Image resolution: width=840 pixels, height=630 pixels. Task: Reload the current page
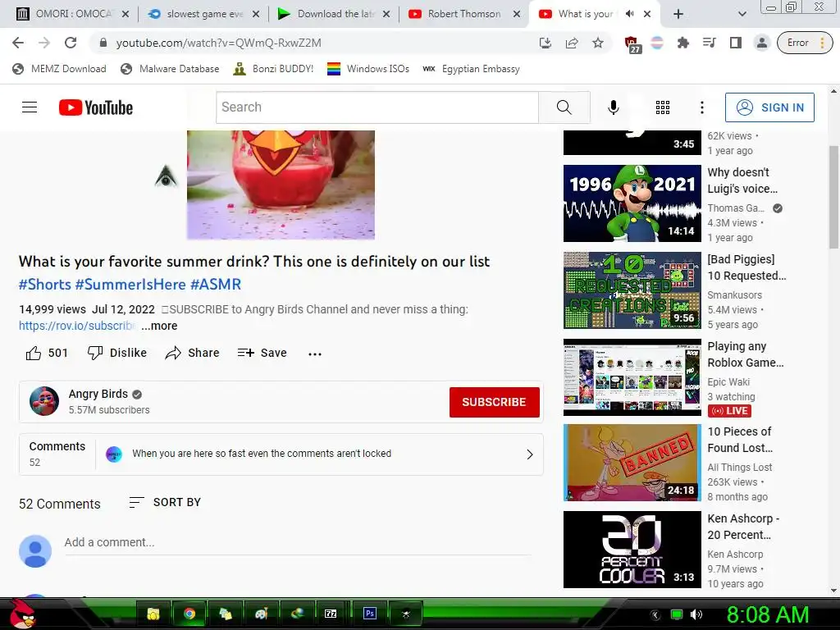click(x=71, y=43)
